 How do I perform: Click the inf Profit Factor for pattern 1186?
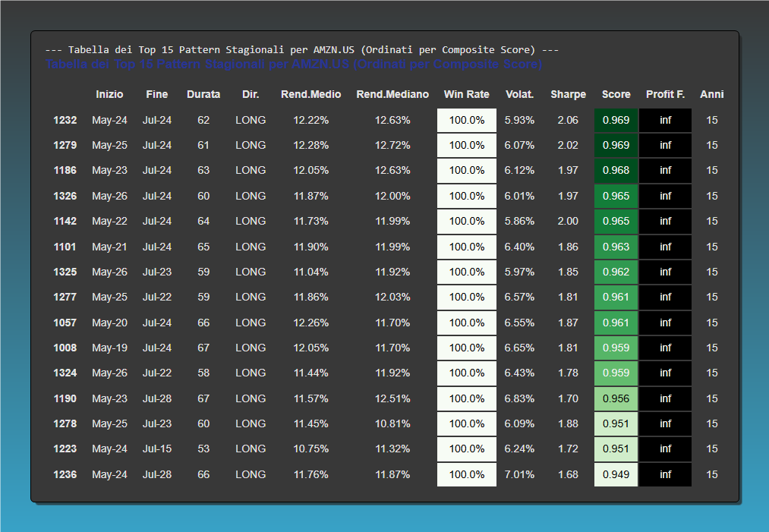click(665, 170)
